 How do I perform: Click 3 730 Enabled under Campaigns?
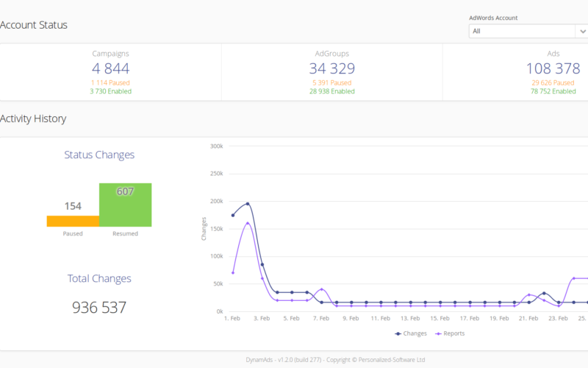pos(111,91)
